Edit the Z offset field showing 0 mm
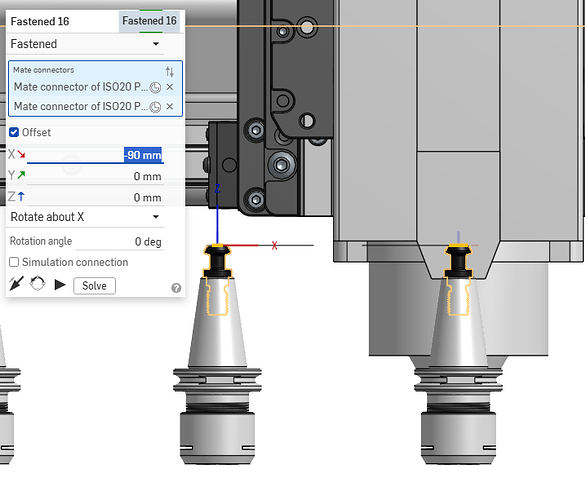Screen dimensions: 585x500 (x=95, y=197)
